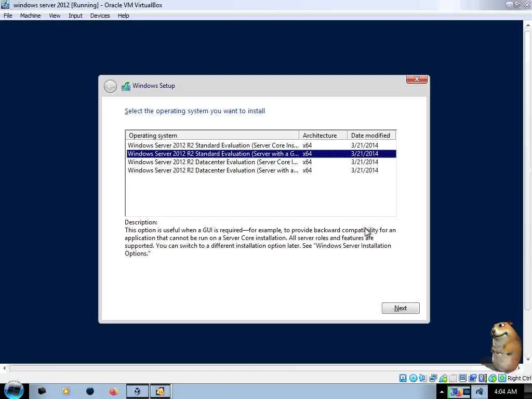
Task: Open the Help menu
Action: [123, 16]
